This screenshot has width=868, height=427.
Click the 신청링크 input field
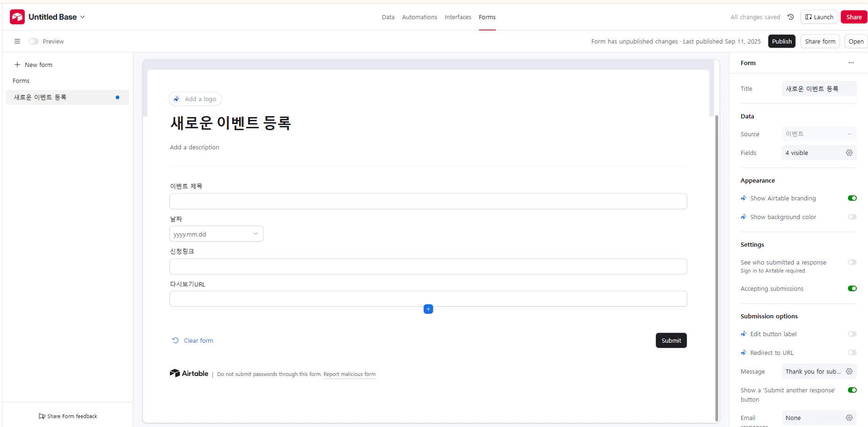click(428, 266)
